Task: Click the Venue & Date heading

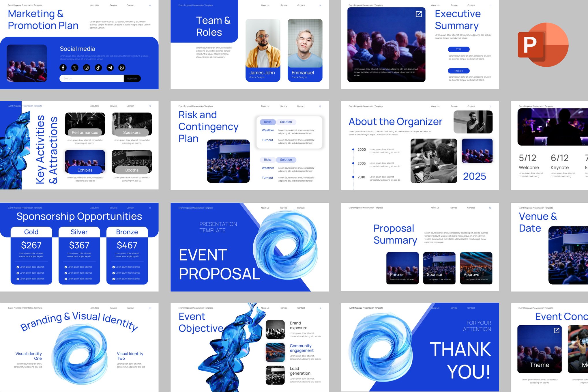Action: [x=538, y=222]
